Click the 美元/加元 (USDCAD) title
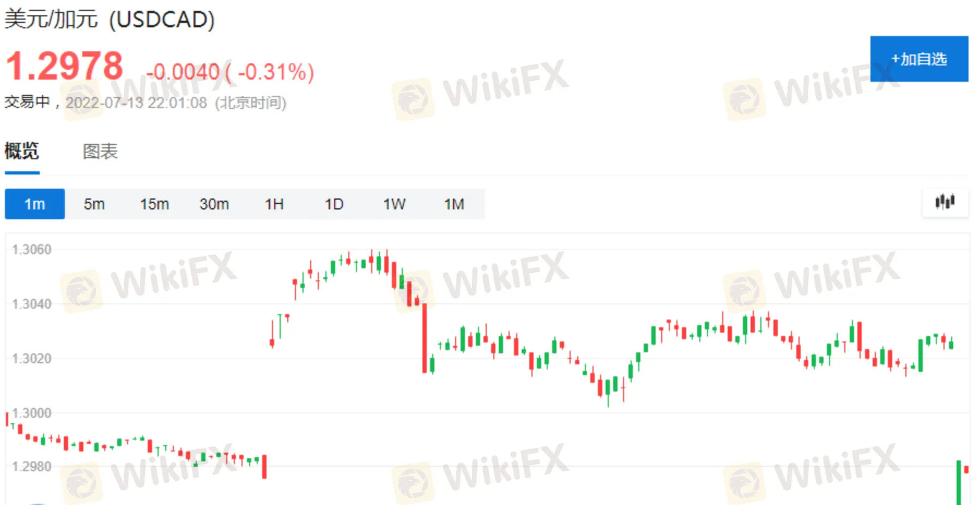 click(110, 20)
